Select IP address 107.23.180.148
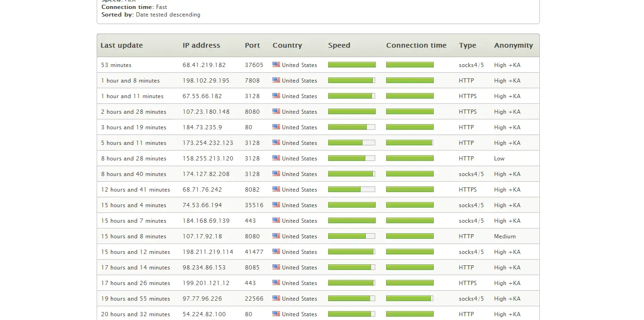 pyautogui.click(x=206, y=112)
